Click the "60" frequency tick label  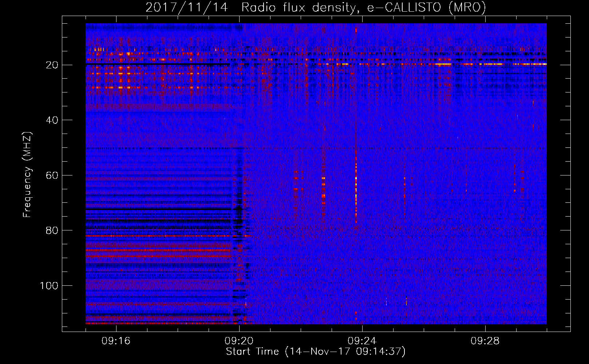click(x=52, y=175)
